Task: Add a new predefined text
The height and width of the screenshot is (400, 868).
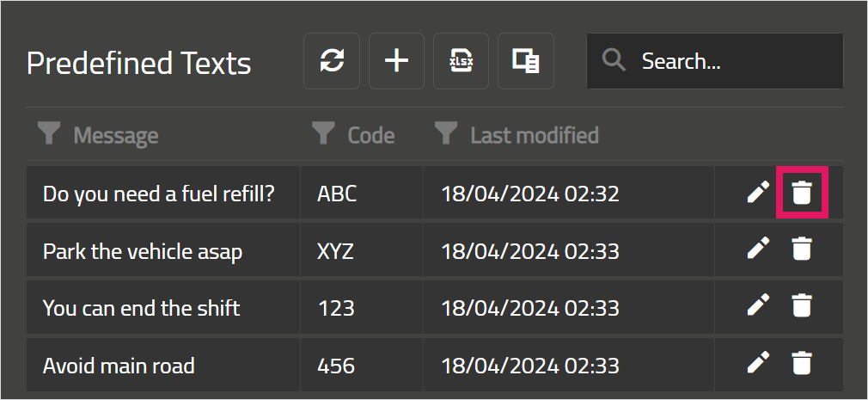Action: [x=396, y=61]
